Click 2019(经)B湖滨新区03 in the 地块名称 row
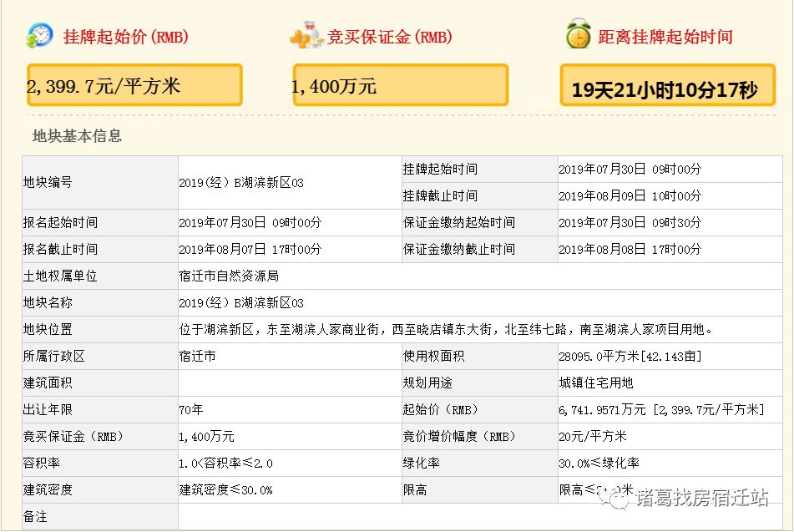Viewport: 794px width, 532px height. pos(241,303)
